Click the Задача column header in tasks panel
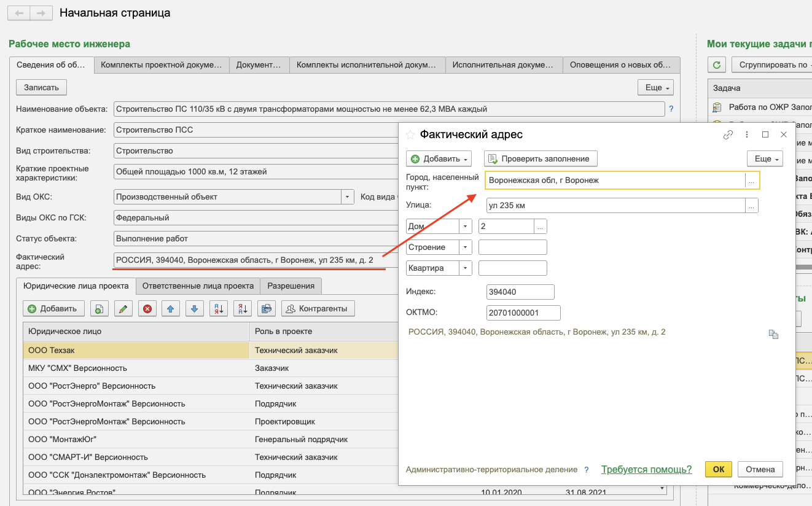Screen dimensions: 812x506 tap(760, 88)
